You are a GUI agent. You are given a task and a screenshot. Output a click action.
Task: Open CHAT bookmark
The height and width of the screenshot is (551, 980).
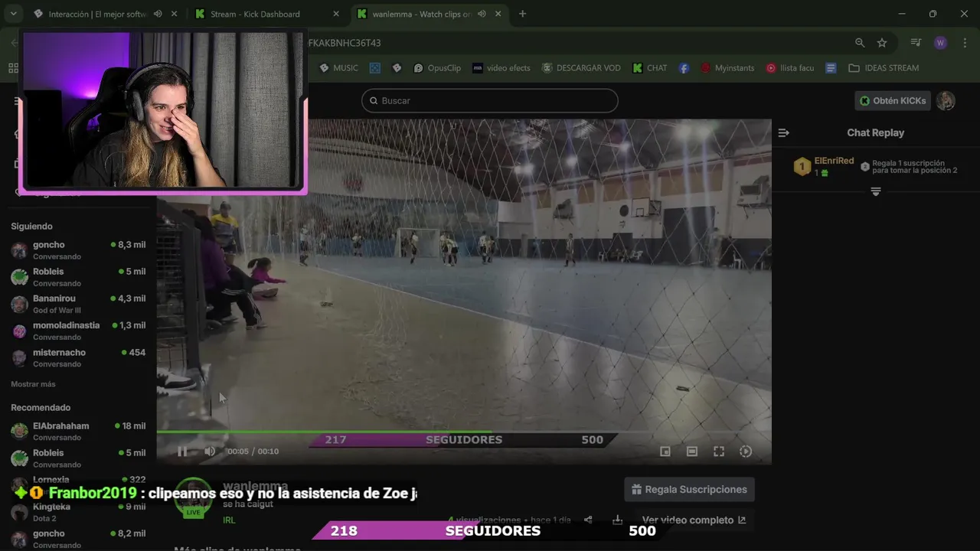tap(650, 68)
